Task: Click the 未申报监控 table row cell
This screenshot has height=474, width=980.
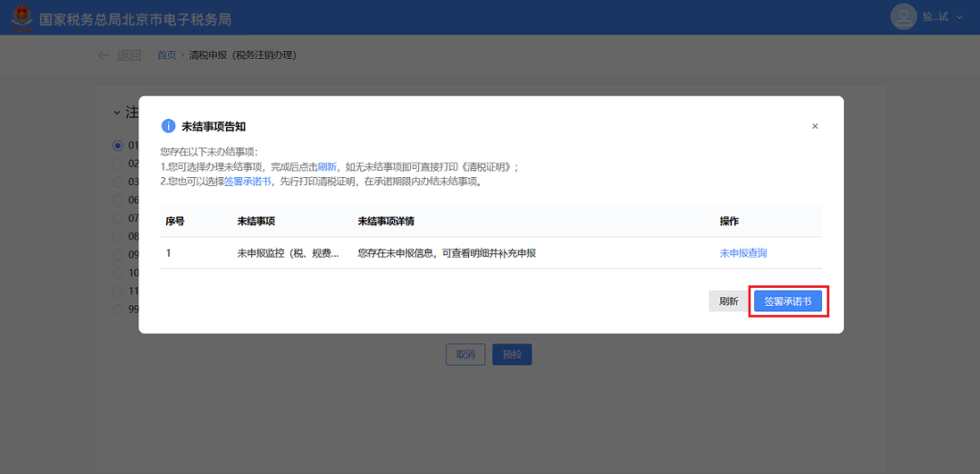Action: pos(288,253)
